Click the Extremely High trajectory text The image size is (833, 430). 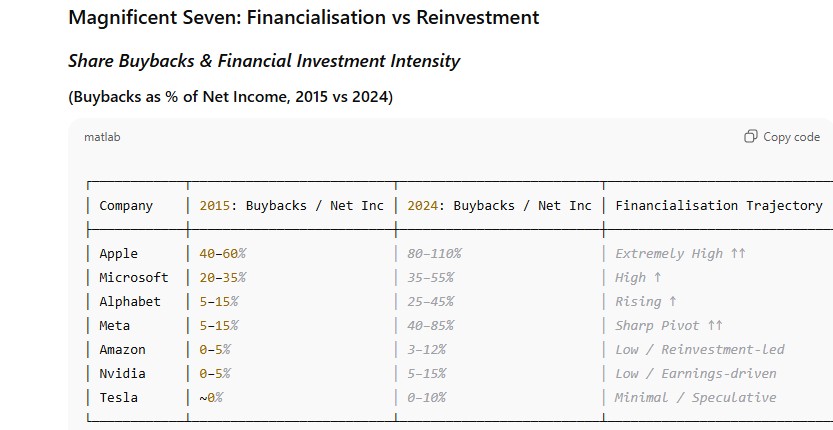tap(680, 254)
